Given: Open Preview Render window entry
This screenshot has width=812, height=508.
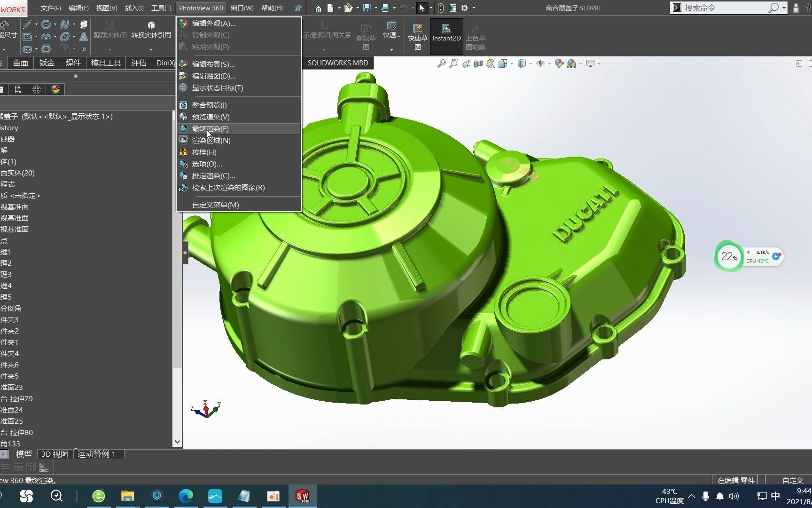Looking at the screenshot, I should coord(238,117).
